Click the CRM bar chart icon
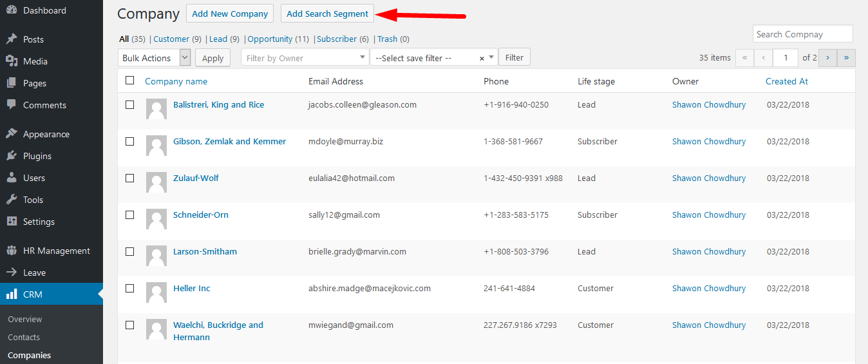The width and height of the screenshot is (868, 364). click(12, 294)
